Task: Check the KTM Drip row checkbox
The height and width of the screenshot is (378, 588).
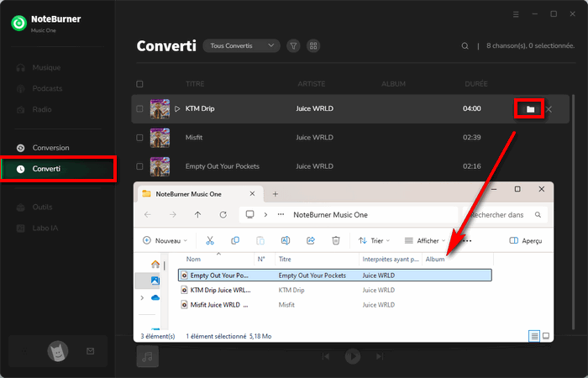Action: point(139,108)
